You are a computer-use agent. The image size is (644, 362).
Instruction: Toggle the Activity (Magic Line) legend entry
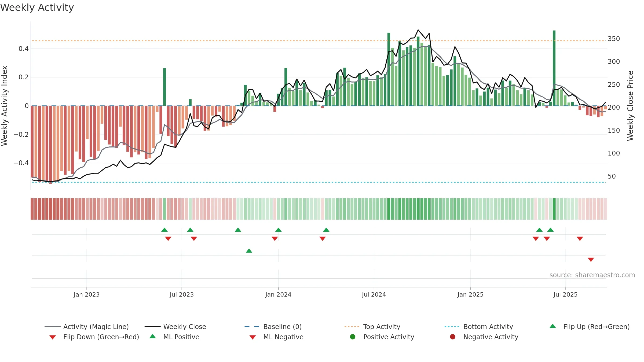[x=87, y=327]
